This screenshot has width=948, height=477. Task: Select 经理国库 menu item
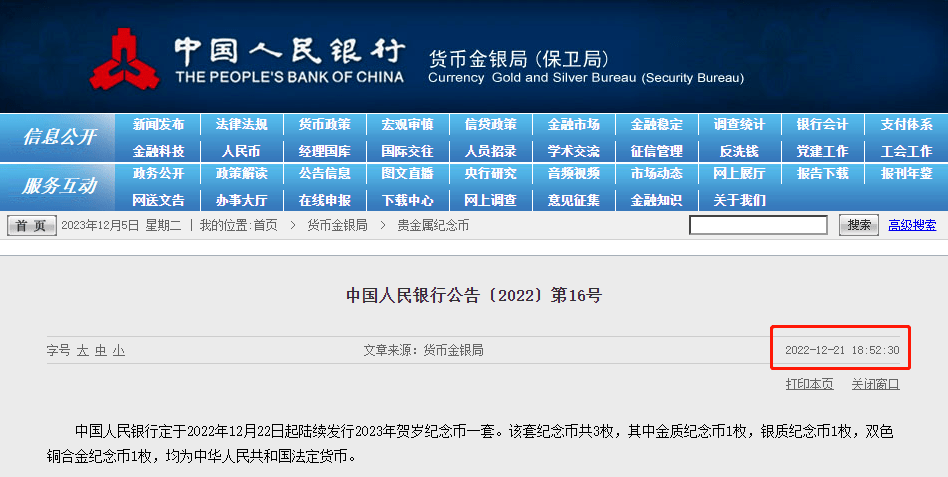tap(325, 151)
